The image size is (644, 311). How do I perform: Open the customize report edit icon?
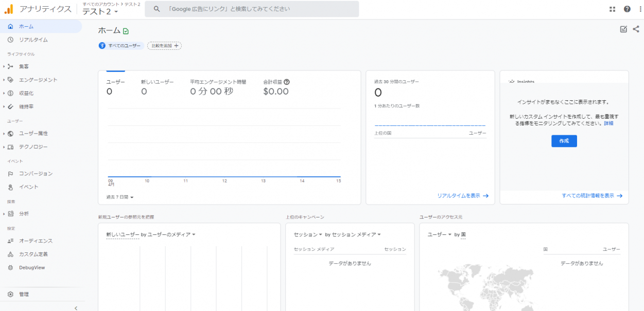[623, 29]
